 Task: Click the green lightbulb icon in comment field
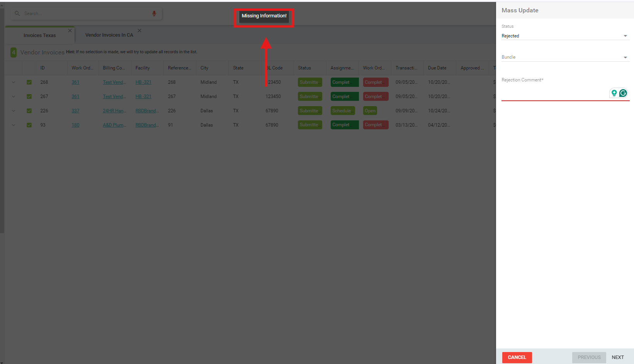coord(614,93)
